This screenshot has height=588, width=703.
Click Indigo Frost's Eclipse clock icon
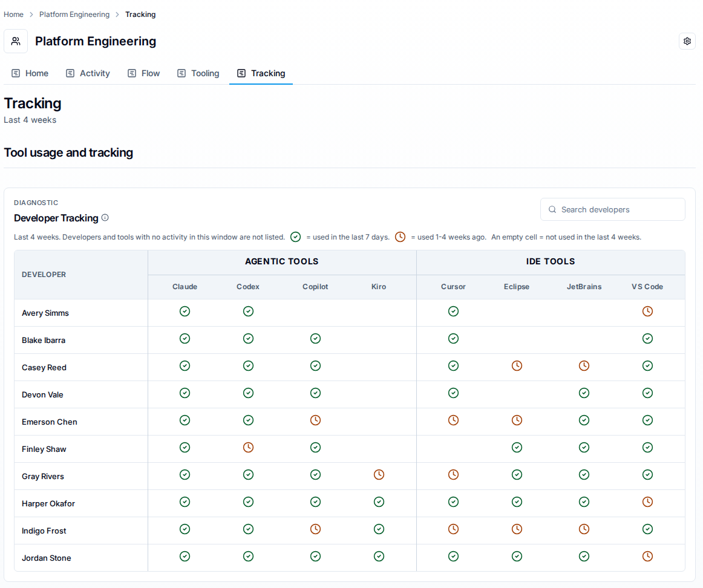click(x=517, y=529)
